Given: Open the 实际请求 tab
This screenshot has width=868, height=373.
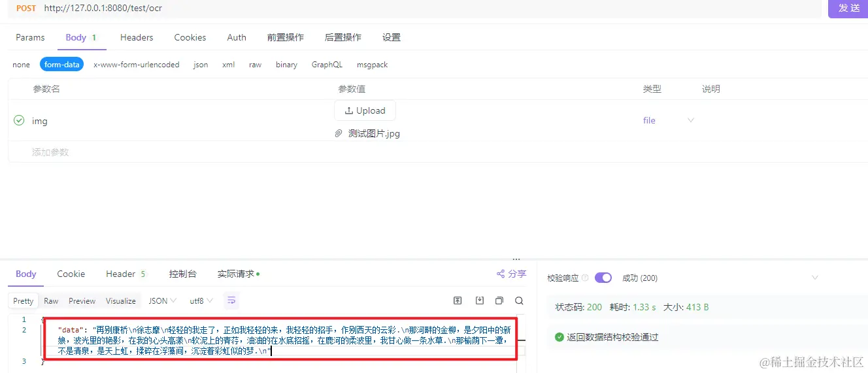Looking at the screenshot, I should [238, 274].
